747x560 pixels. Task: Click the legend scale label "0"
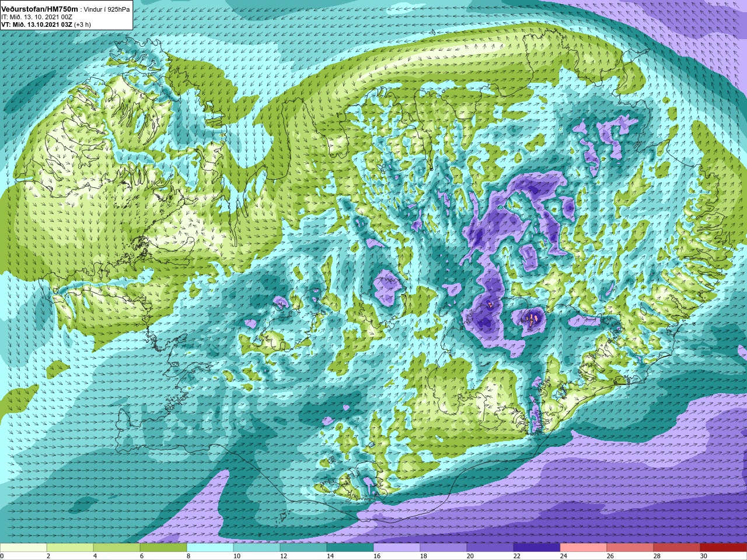click(x=2, y=556)
